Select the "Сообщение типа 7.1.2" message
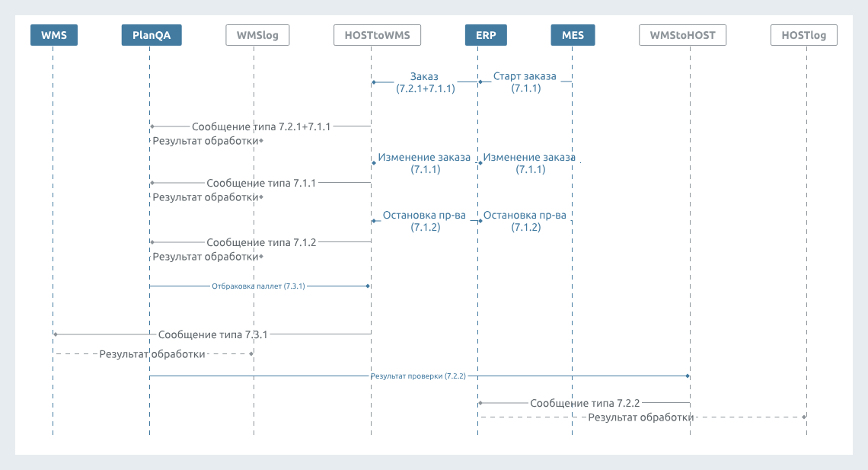 pos(261,242)
